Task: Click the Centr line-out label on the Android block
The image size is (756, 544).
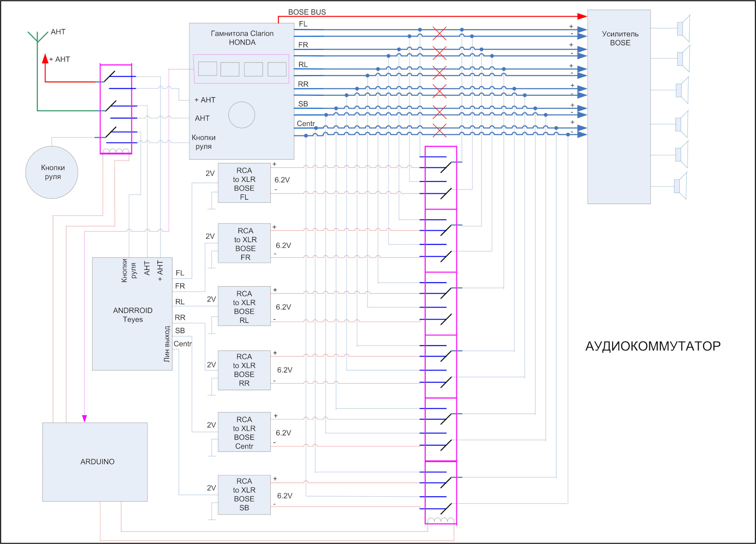Action: pos(183,344)
